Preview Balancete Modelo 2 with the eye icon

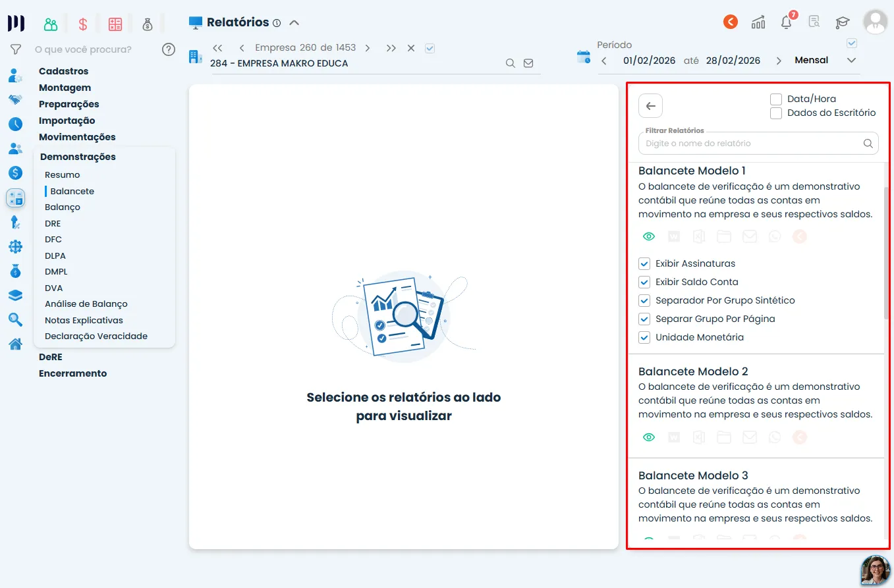[x=649, y=437]
